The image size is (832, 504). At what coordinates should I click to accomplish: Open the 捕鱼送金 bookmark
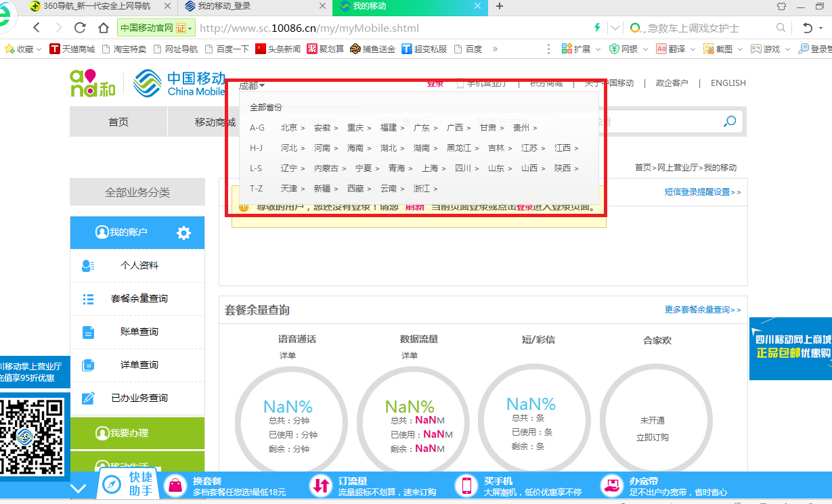point(372,49)
